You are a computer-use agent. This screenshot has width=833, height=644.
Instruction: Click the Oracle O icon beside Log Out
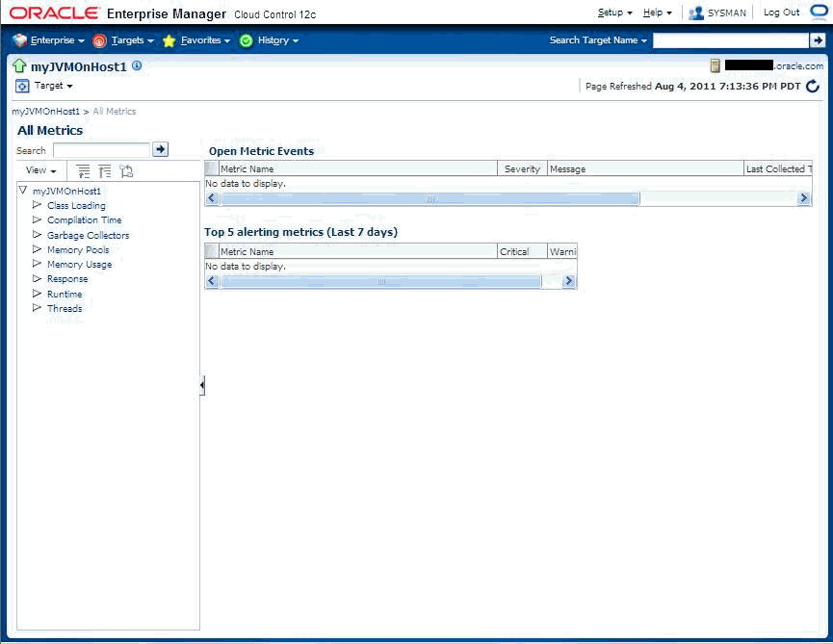click(819, 12)
